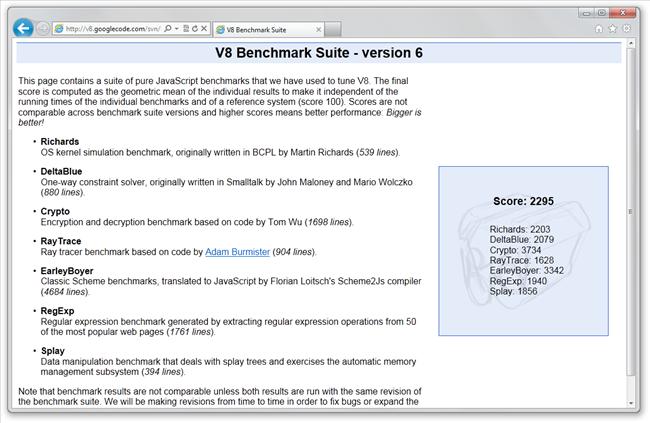Stop loading with the address bar X

pos(204,29)
